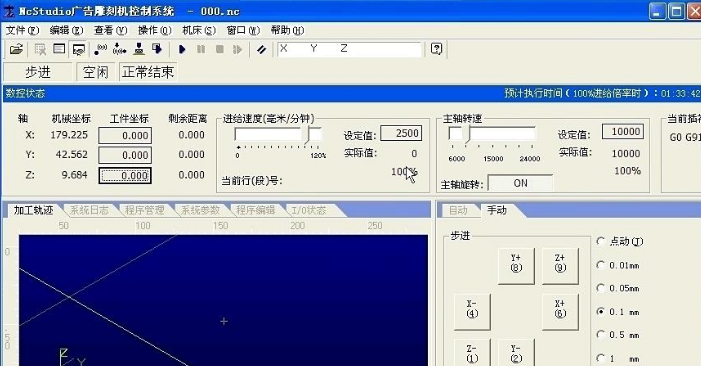701x366 pixels.
Task: Click the double-slash reset toolbar icon
Action: 262,49
